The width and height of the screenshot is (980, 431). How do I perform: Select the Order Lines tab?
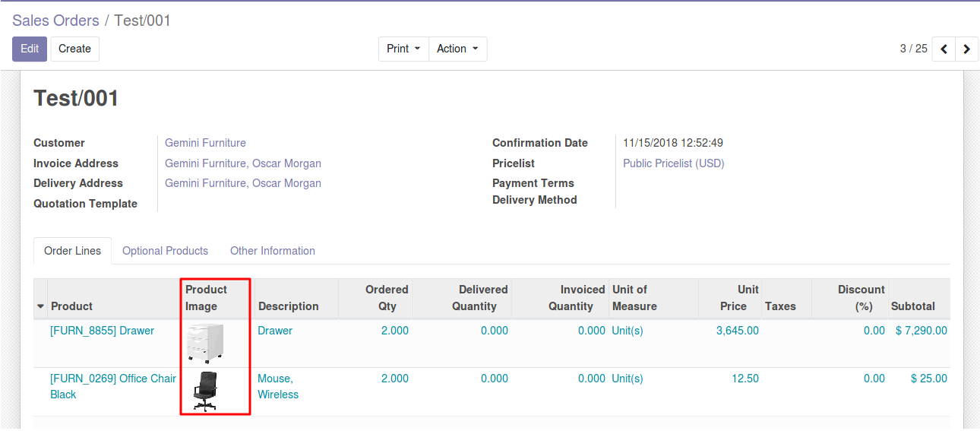tap(72, 251)
